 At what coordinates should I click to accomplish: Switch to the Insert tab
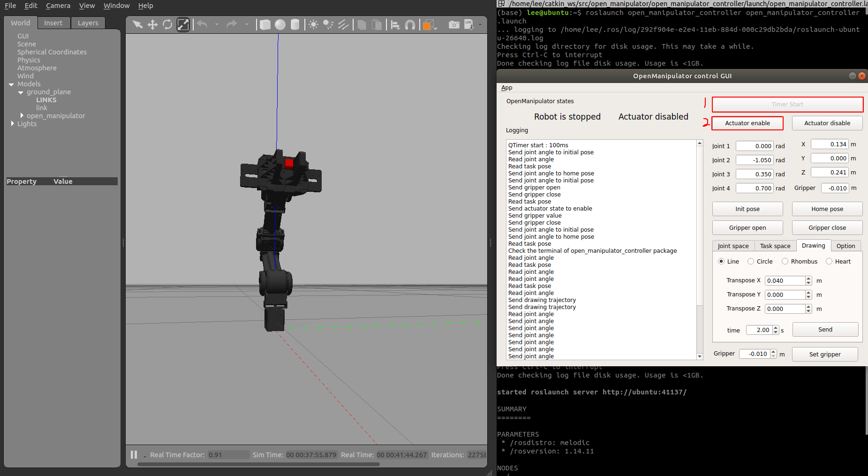click(x=53, y=23)
